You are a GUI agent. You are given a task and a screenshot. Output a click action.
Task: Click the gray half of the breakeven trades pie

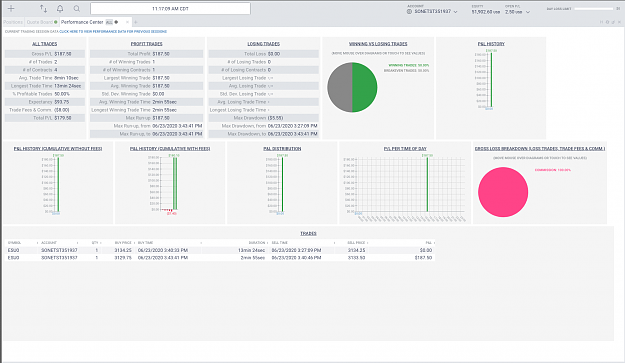pyautogui.click(x=340, y=87)
